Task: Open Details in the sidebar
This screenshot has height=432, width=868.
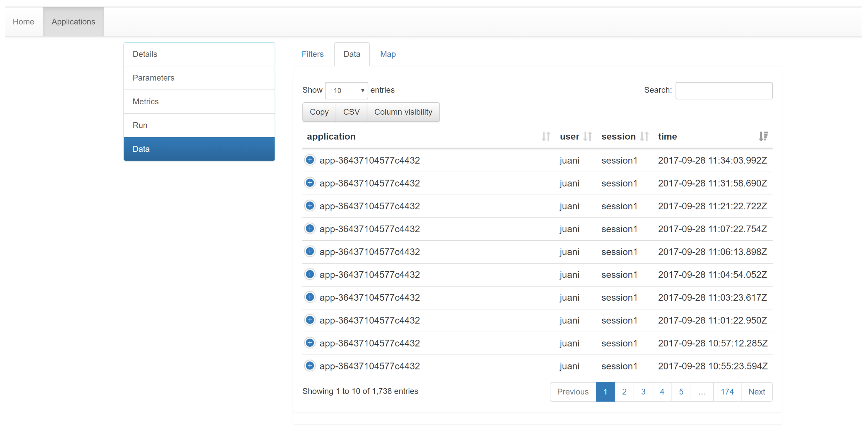Action: tap(199, 54)
